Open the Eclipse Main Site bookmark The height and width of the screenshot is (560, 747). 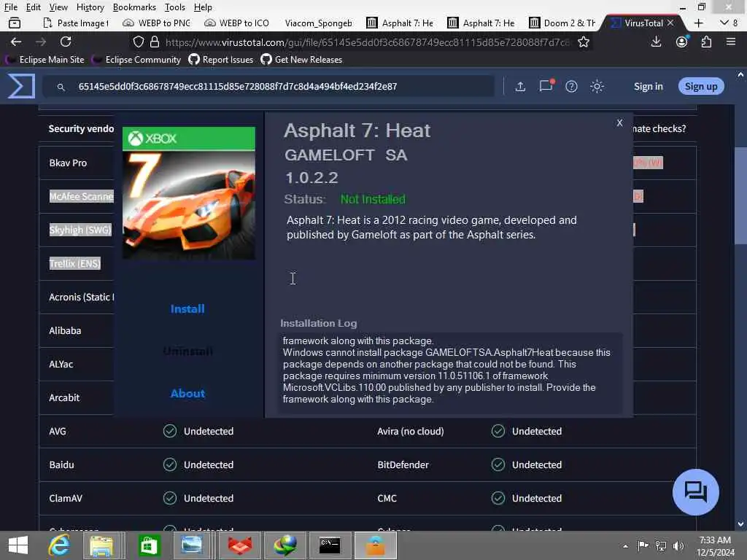click(46, 60)
